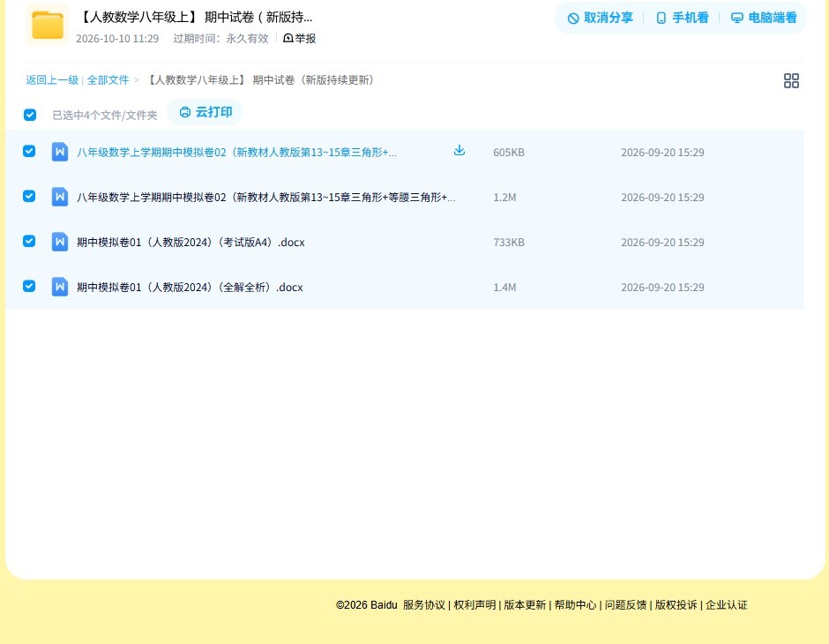Open 权利声明 footer link
Viewport: 829px width, 644px height.
(474, 605)
